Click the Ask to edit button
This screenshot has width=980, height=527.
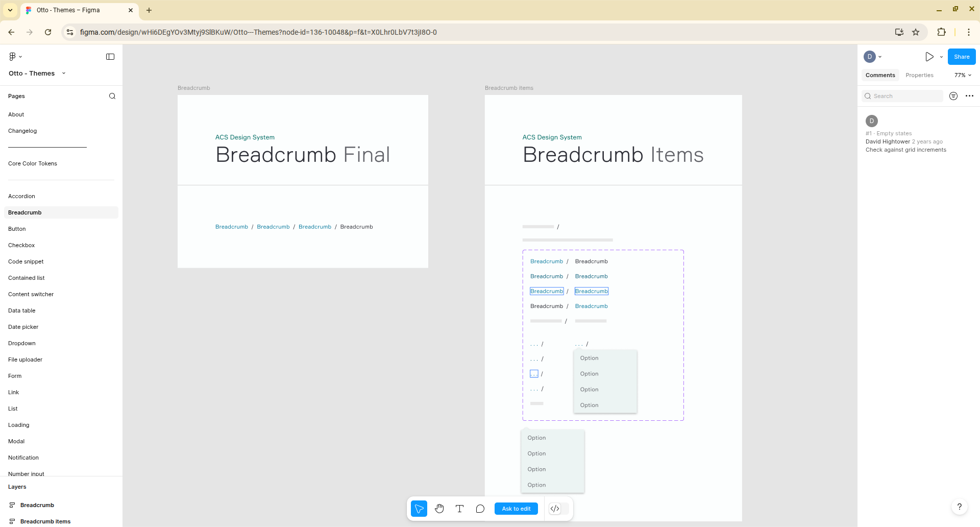click(x=516, y=509)
